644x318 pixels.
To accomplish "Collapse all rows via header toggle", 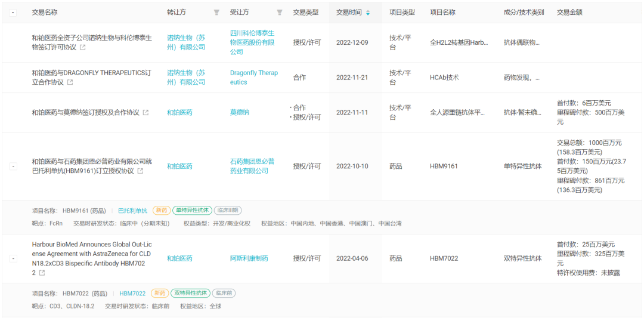I will pos(13,13).
